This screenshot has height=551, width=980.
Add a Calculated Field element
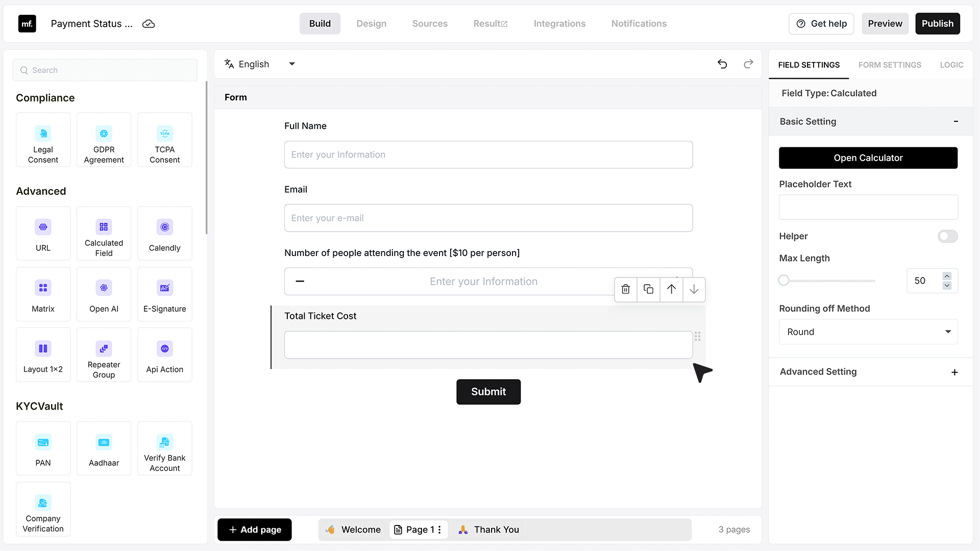(x=104, y=234)
